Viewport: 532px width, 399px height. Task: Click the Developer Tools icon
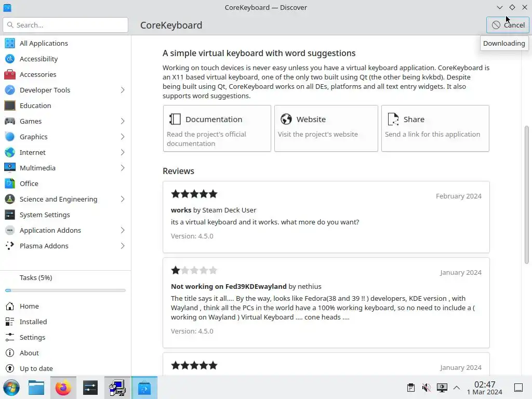click(x=10, y=90)
